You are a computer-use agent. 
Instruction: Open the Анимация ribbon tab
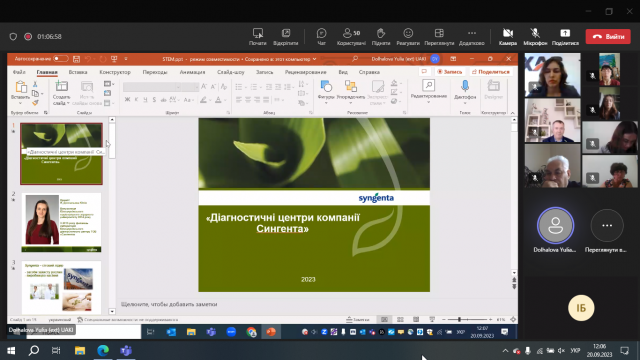coord(192,72)
